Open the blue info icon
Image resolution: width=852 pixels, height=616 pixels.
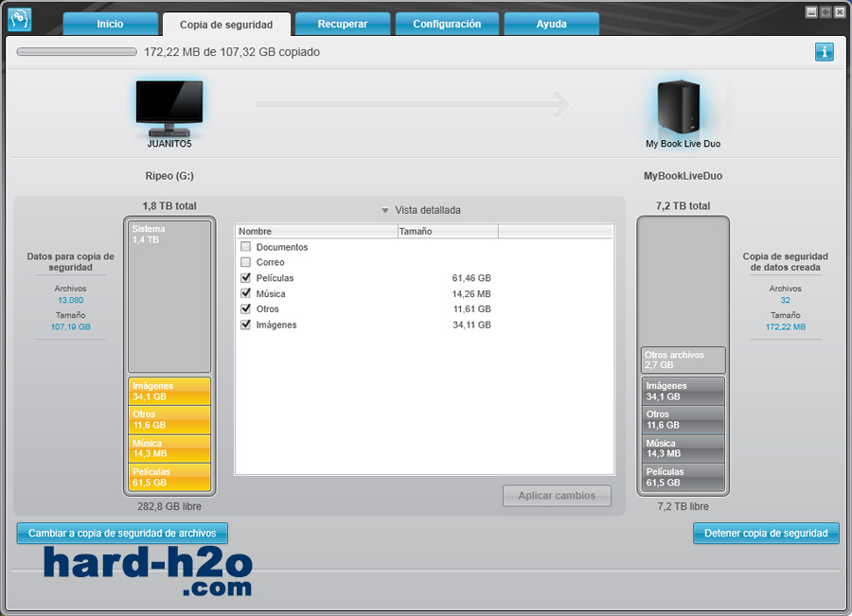[x=824, y=52]
